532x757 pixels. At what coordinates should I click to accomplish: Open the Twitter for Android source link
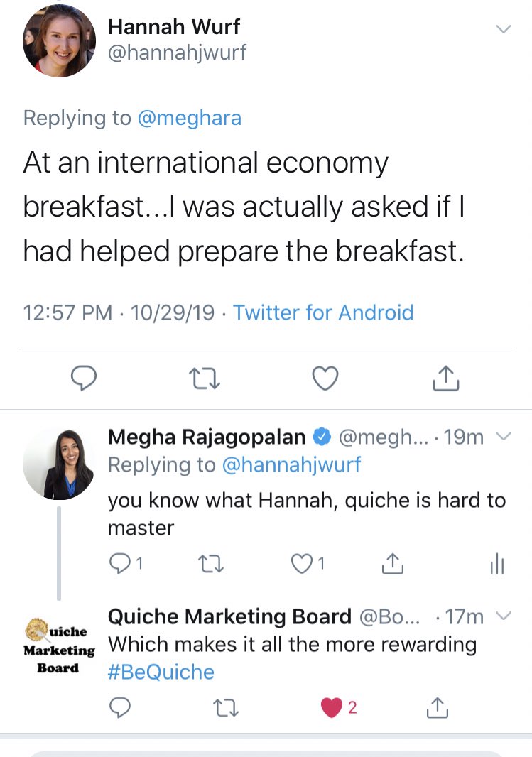[323, 312]
